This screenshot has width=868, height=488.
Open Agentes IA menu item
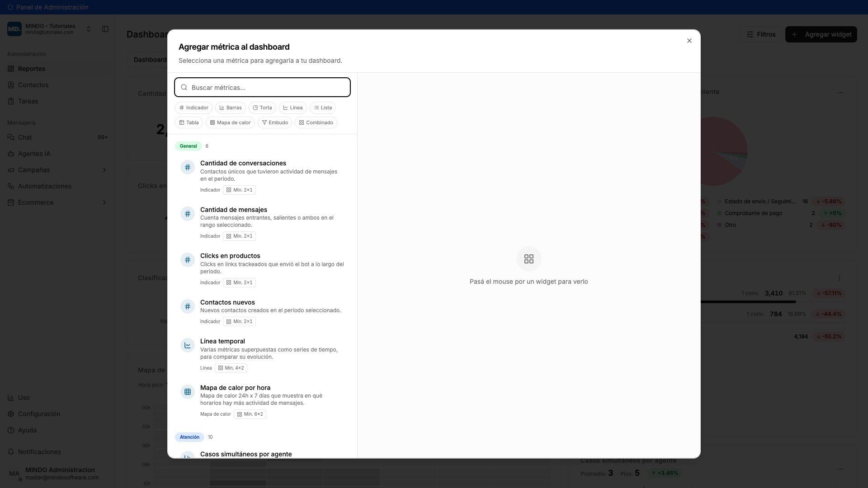point(58,154)
